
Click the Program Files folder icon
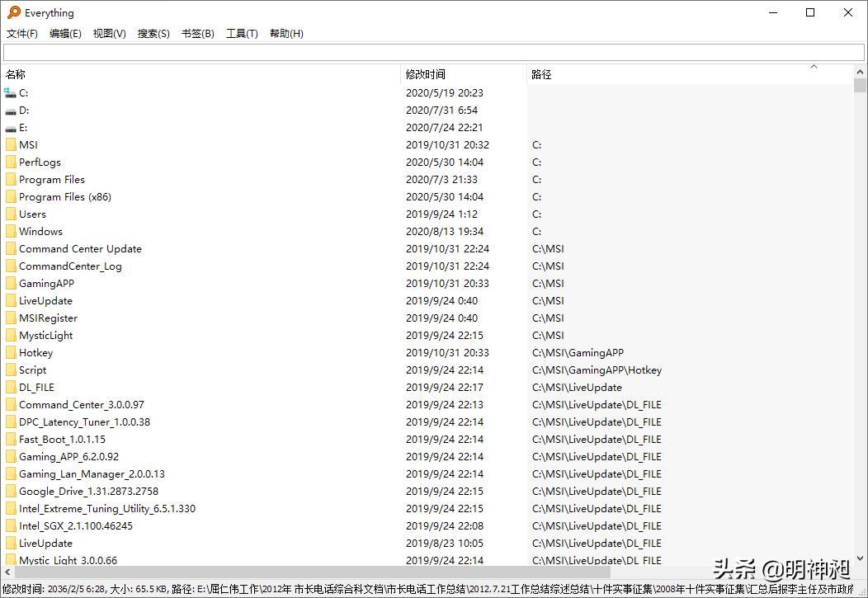11,180
